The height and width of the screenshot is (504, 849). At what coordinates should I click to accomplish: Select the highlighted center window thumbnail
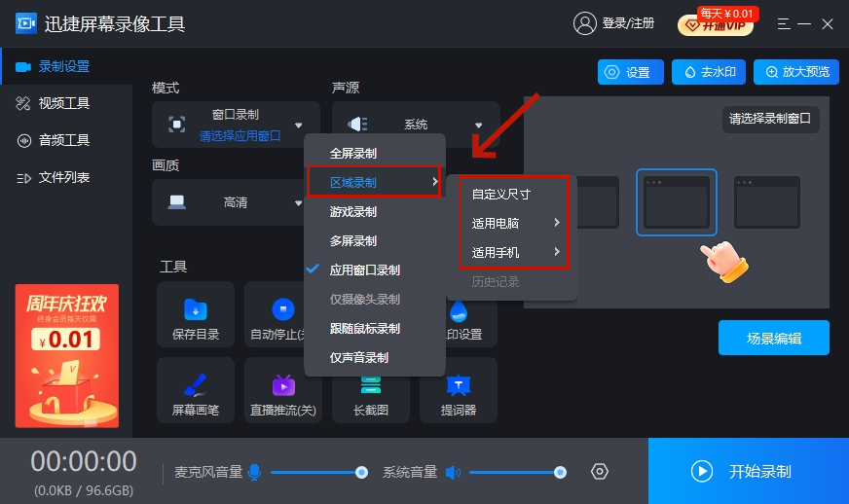677,202
